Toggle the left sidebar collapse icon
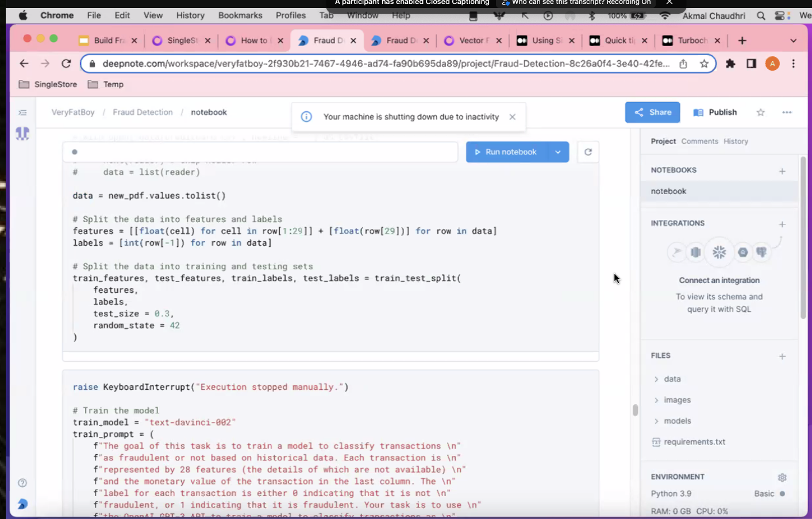This screenshot has width=812, height=519. 22,113
